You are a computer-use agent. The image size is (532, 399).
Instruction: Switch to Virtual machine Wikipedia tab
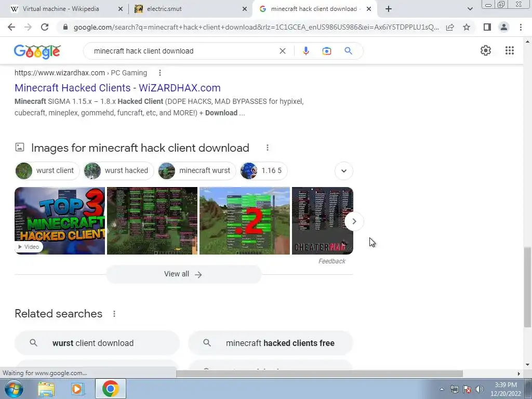(61, 9)
